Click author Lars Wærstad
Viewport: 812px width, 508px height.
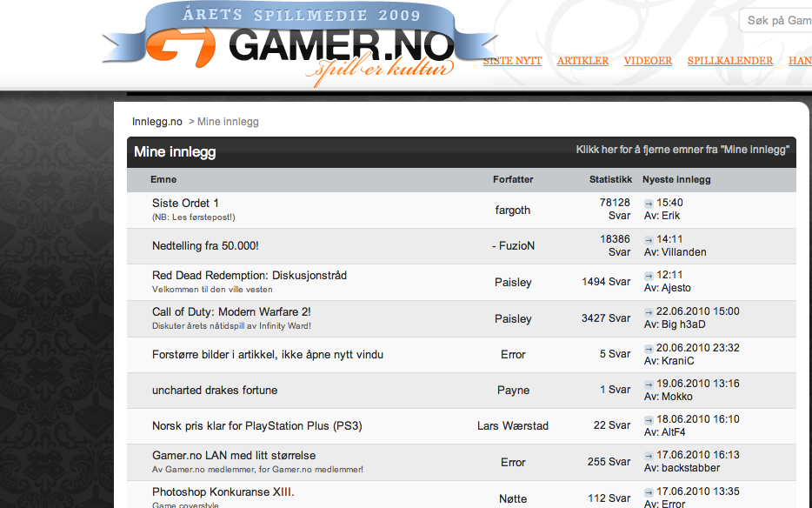(x=513, y=426)
